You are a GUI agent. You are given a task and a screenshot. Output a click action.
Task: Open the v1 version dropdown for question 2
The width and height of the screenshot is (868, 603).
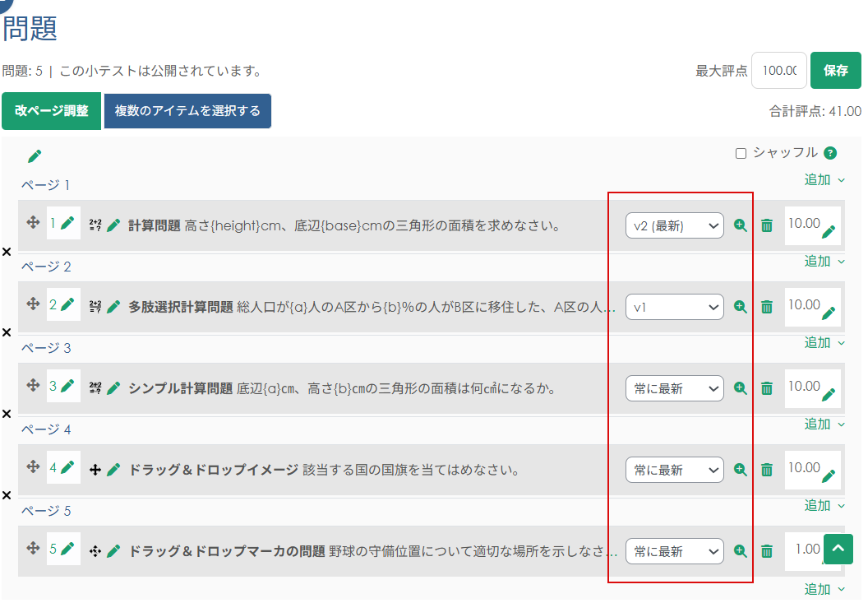click(674, 307)
